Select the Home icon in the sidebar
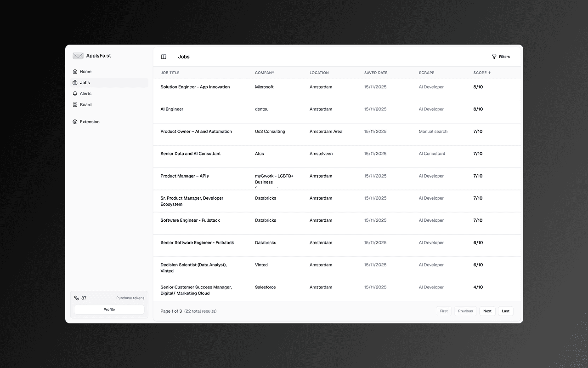This screenshot has width=588, height=368. (x=75, y=71)
